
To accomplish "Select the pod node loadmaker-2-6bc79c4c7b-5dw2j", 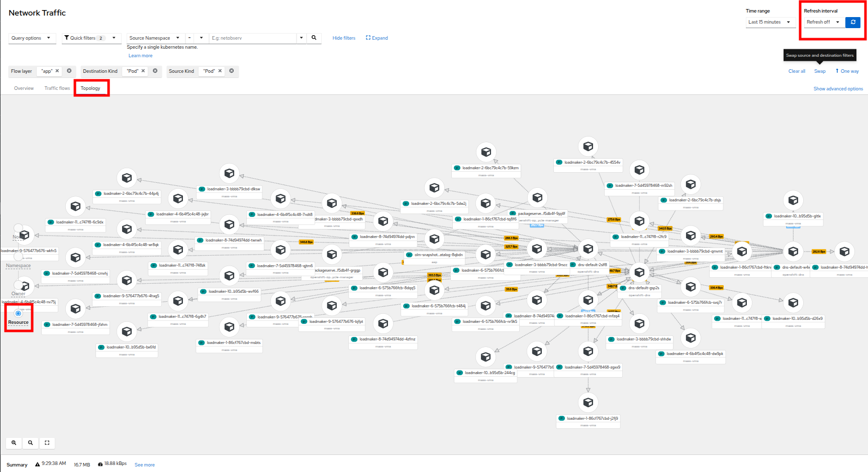I will [x=434, y=188].
